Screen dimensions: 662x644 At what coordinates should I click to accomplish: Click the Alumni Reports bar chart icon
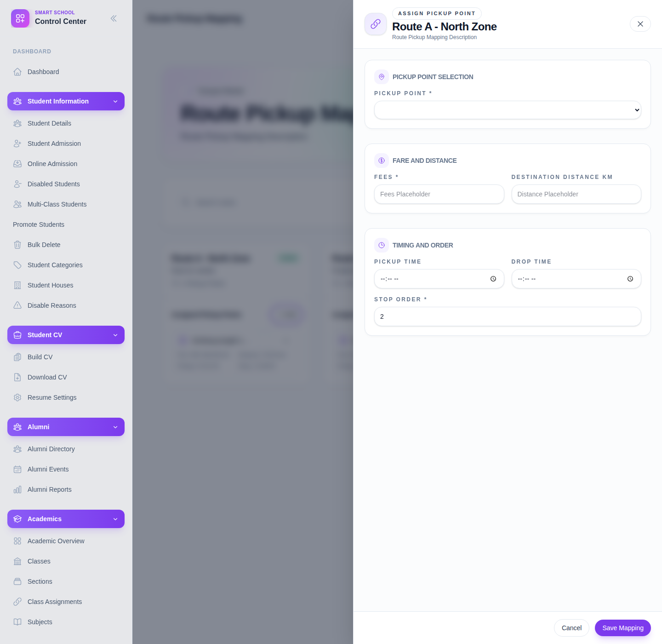(17, 489)
